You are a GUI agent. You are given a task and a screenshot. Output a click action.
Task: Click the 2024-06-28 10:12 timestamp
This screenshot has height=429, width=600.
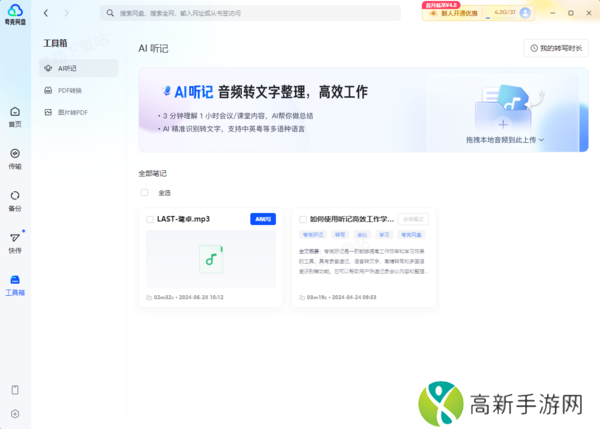(201, 297)
